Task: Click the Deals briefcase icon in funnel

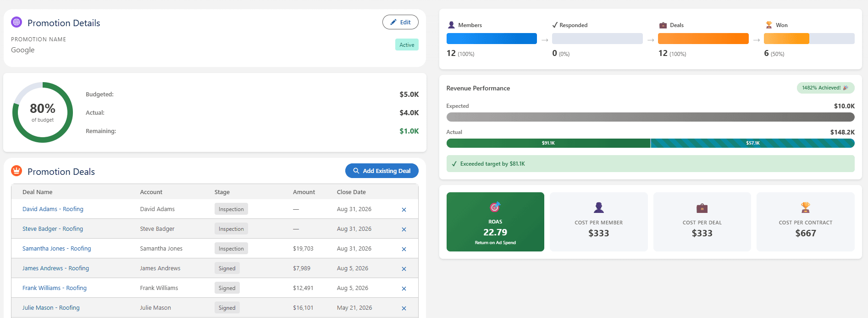Action: pos(663,25)
